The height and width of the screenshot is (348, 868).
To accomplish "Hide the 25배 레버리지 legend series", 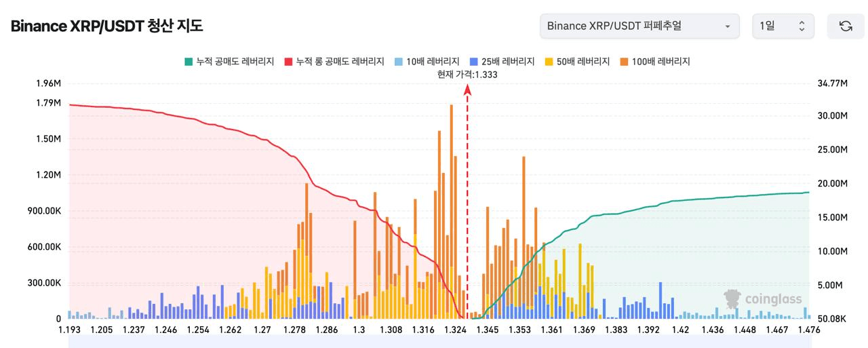I will pyautogui.click(x=502, y=62).
